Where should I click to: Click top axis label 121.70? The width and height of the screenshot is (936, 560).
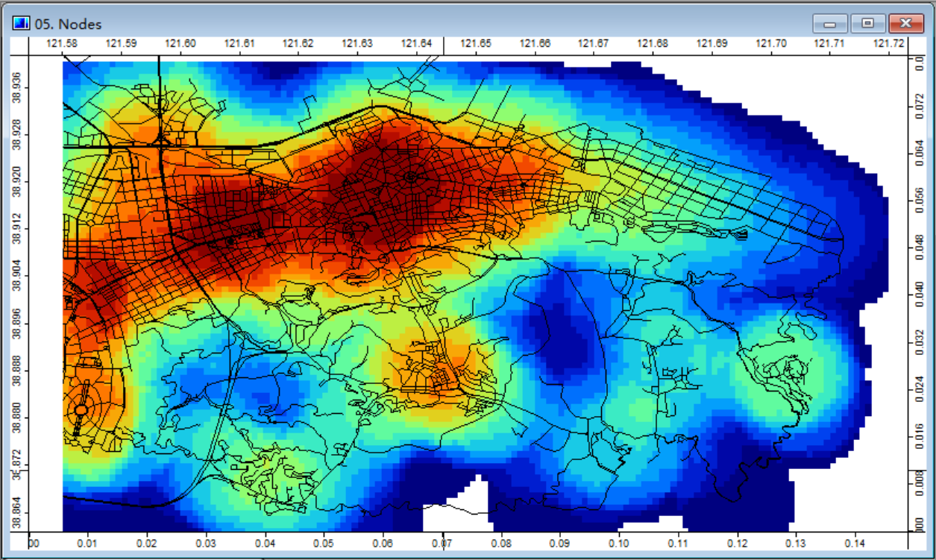point(770,43)
